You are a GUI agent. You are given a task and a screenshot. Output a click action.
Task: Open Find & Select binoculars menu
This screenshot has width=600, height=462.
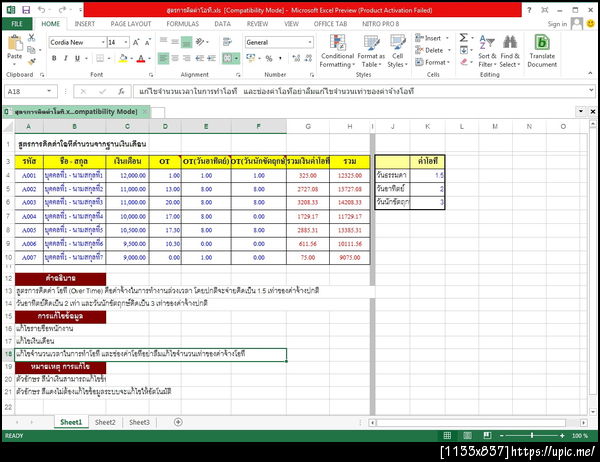[x=510, y=51]
